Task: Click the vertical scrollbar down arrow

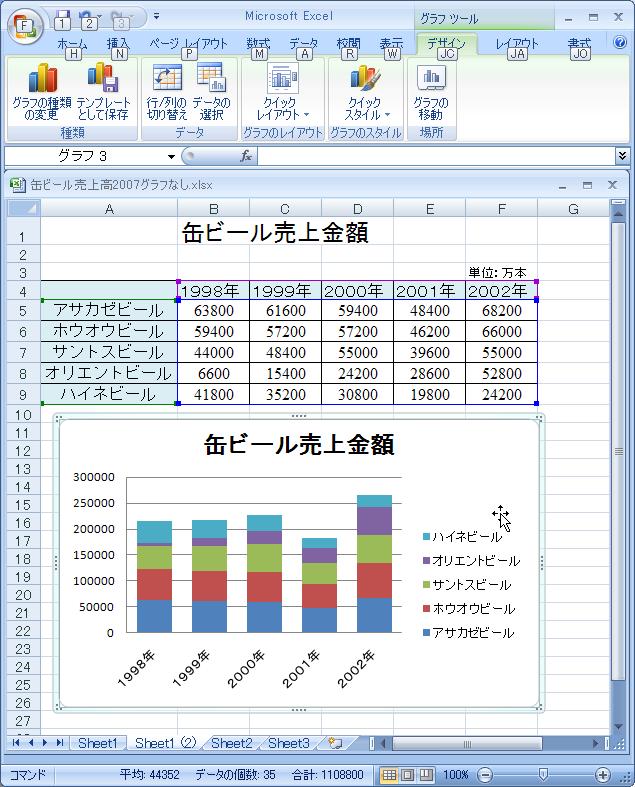Action: coord(618,726)
